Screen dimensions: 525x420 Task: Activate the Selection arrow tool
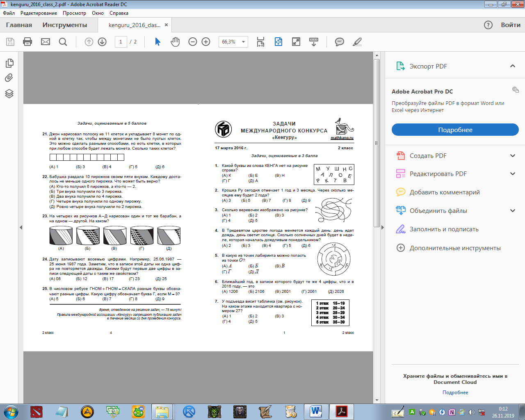point(157,42)
